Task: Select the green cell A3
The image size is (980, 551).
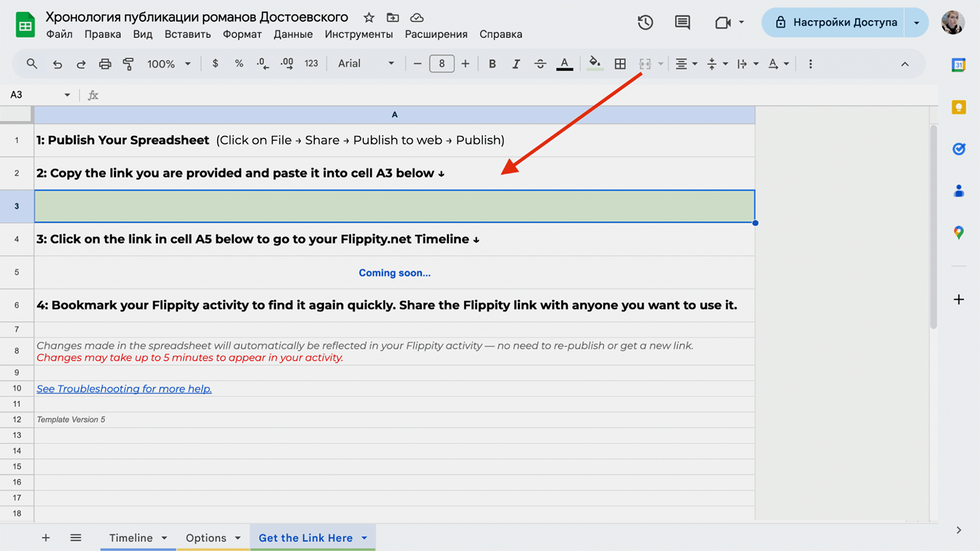Action: [395, 206]
